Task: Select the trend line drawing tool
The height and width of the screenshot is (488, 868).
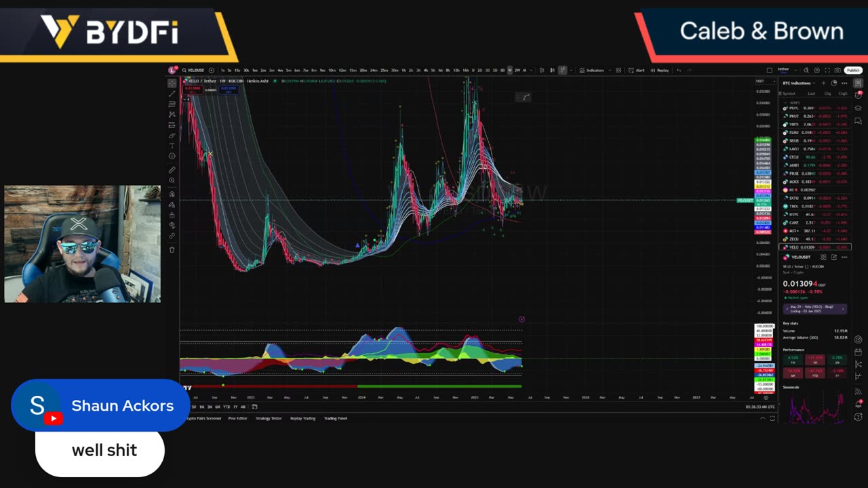Action: [172, 93]
